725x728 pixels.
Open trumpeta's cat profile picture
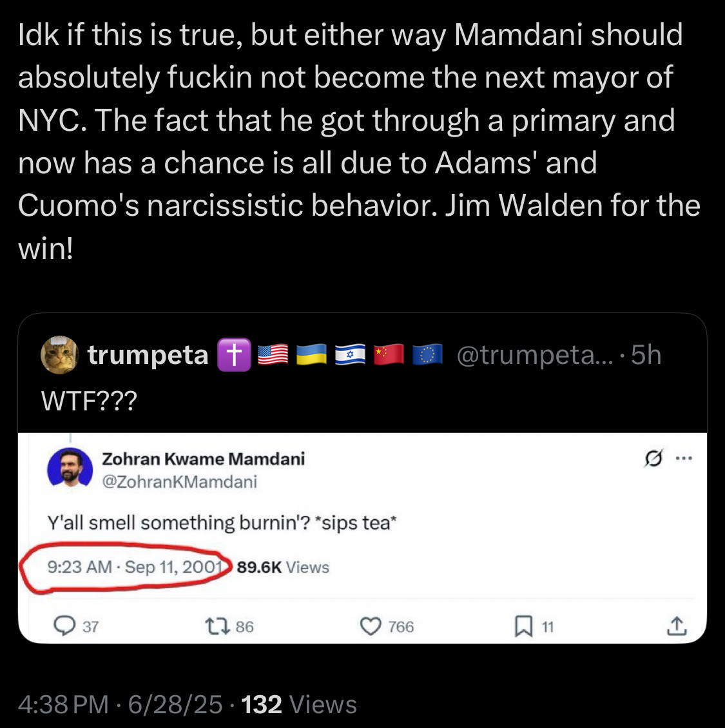(60, 355)
